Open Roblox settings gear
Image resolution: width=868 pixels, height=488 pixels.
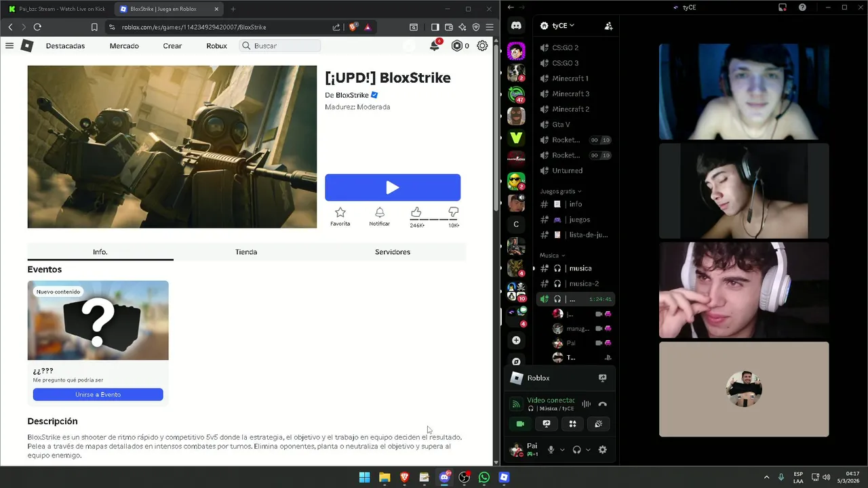[x=482, y=45]
